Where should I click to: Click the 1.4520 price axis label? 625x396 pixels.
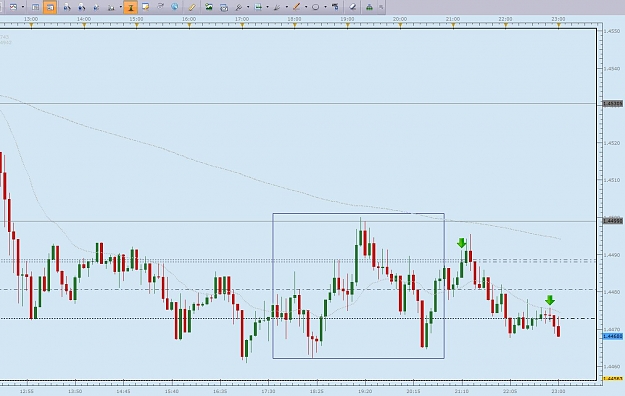click(x=612, y=143)
